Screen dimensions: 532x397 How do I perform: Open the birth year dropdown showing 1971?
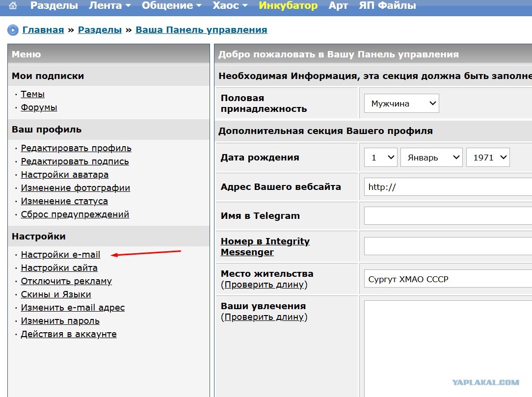tap(488, 158)
